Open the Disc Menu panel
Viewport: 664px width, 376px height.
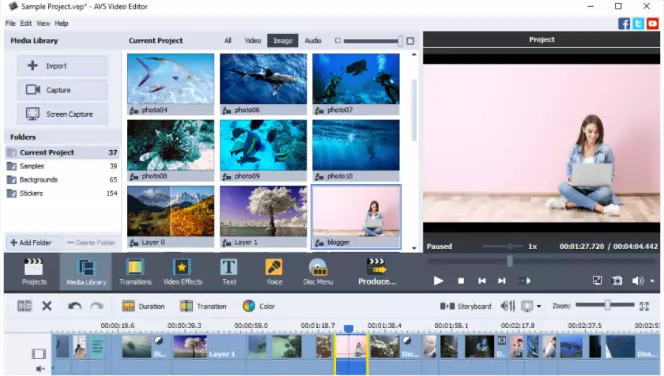click(318, 272)
